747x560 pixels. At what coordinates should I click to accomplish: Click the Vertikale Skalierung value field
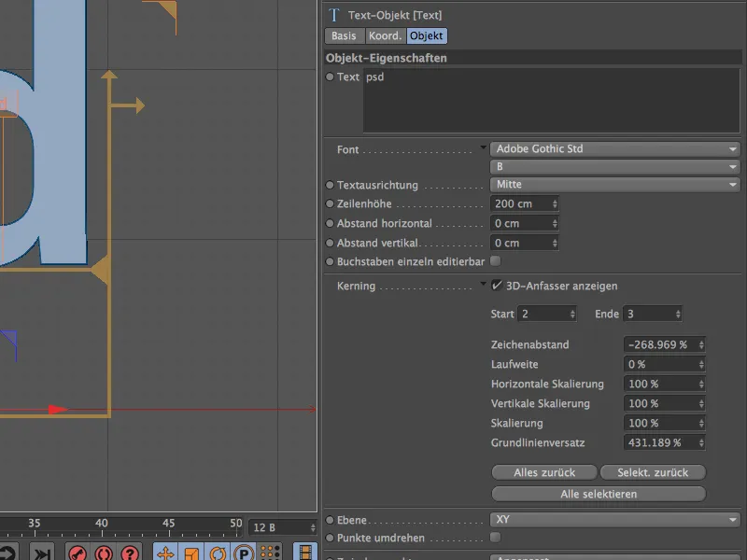click(665, 403)
